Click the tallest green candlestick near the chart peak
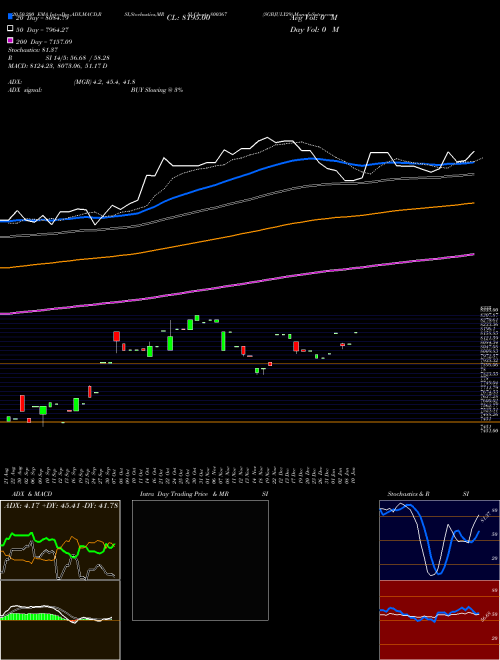500x660 pixels. click(x=223, y=341)
